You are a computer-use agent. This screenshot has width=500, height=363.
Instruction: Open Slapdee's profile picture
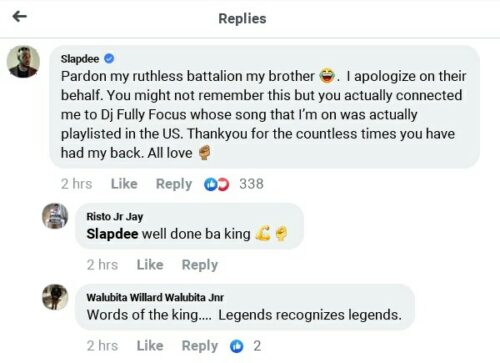pyautogui.click(x=23, y=62)
